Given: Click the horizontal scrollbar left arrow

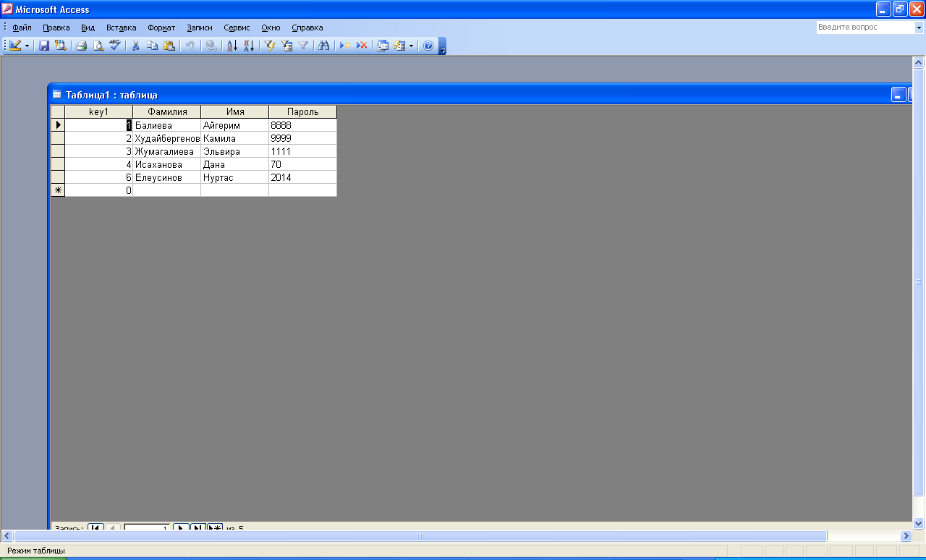Looking at the screenshot, I should pos(7,536).
